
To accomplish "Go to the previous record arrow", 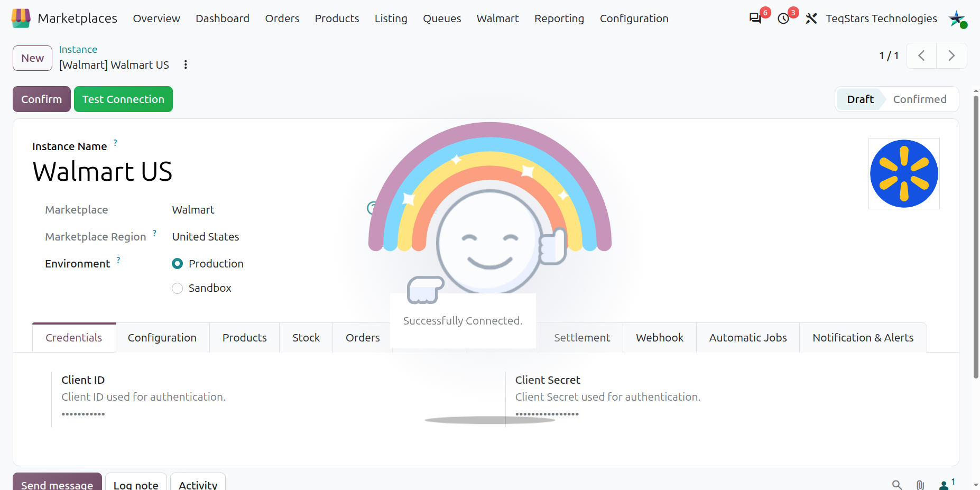I will [921, 56].
